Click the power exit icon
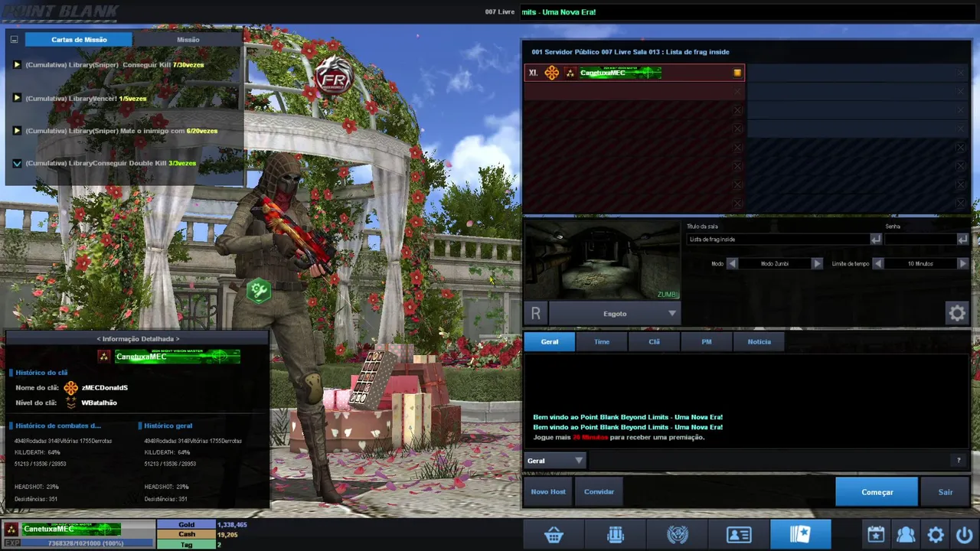 [x=964, y=535]
